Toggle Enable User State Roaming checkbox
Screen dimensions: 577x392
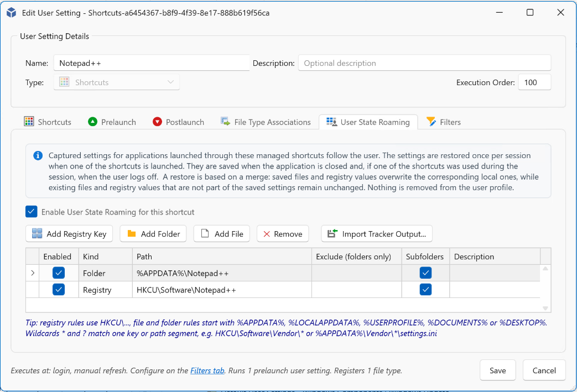pos(32,211)
